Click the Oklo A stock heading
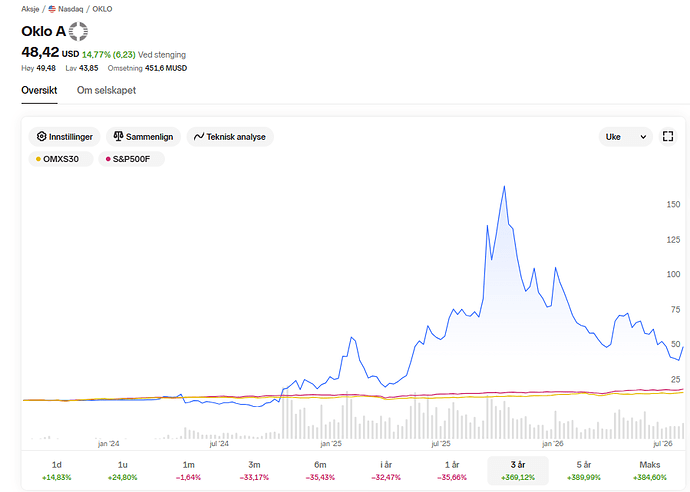This screenshot has height=492, width=690. pos(43,31)
